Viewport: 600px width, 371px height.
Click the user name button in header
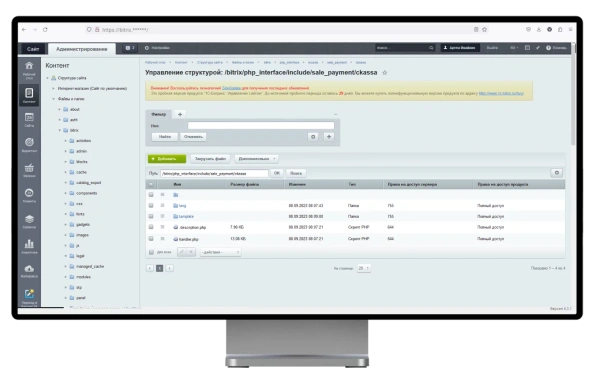coord(460,48)
